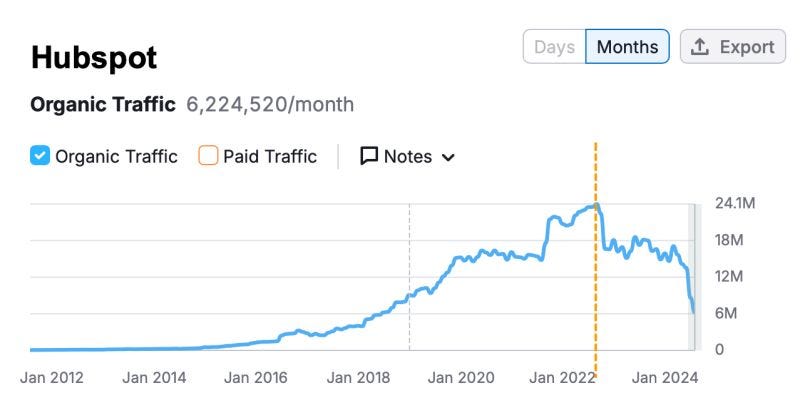
Task: Click the Notes speech bubble icon
Action: pos(369,156)
